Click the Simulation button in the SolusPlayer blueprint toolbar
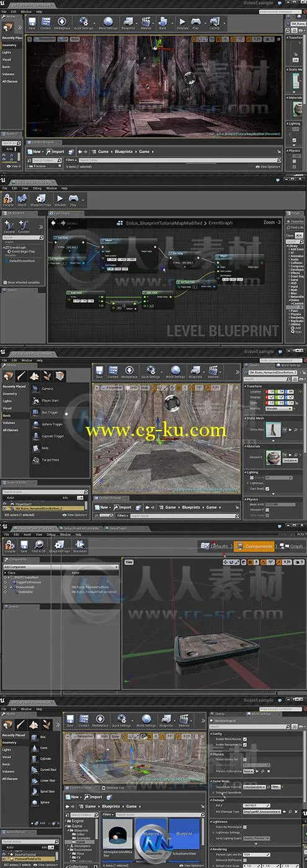Viewport: 307px width, 868px height. point(81,547)
